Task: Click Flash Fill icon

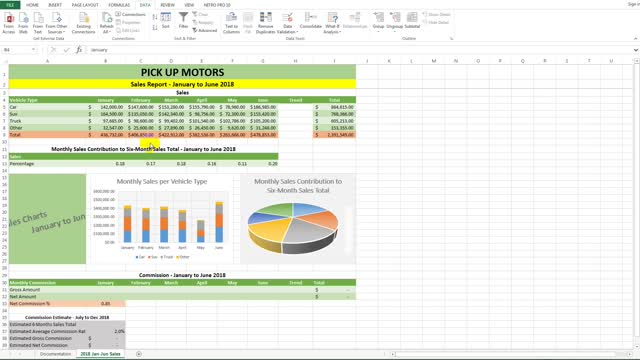Action: [x=248, y=22]
